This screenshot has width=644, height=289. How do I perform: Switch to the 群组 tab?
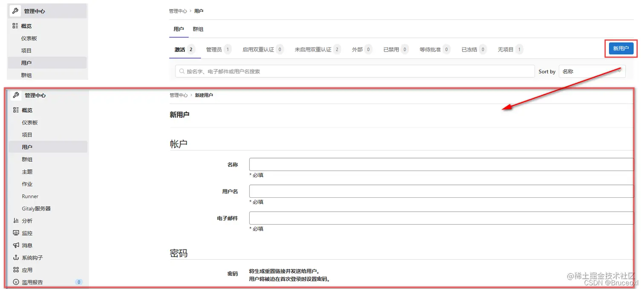tap(198, 29)
